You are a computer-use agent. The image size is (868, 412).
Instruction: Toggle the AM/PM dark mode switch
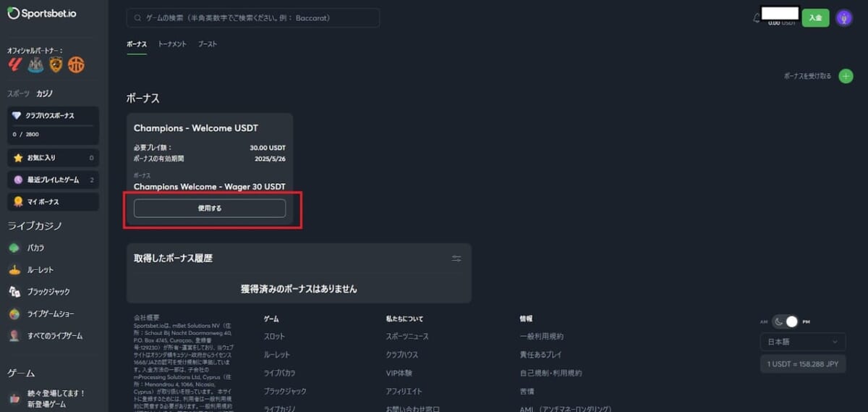(x=786, y=321)
